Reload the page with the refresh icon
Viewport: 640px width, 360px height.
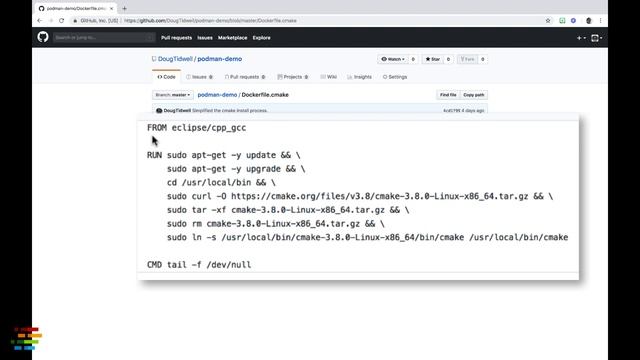tap(62, 20)
